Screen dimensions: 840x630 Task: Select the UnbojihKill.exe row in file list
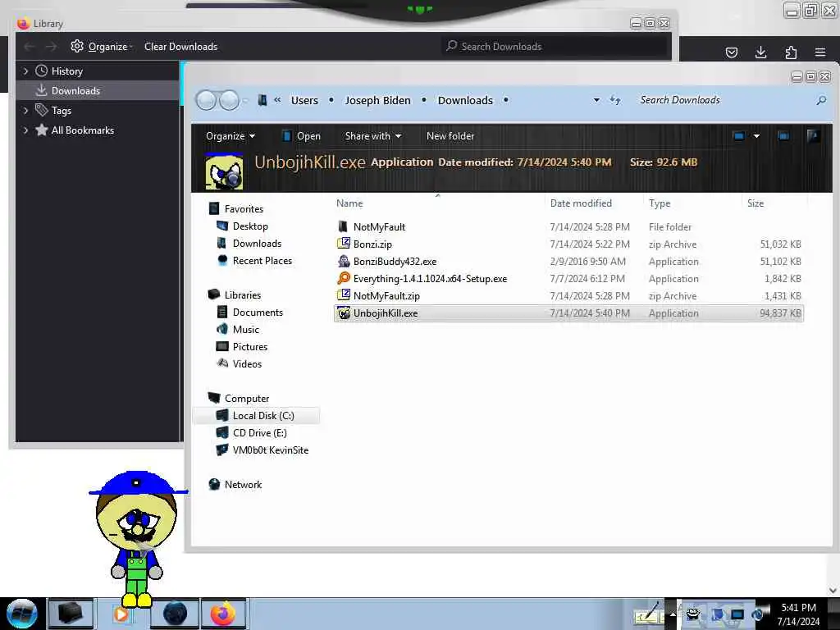[568, 313]
